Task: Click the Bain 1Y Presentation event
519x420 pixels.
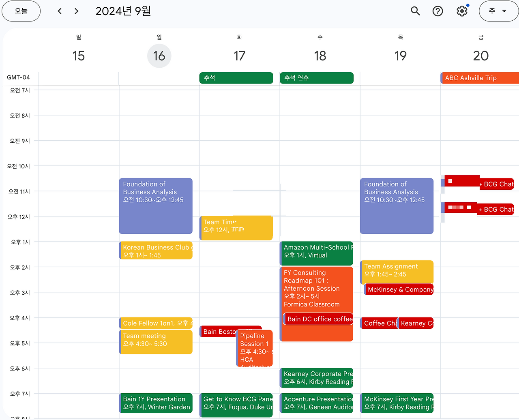Action: (x=155, y=403)
